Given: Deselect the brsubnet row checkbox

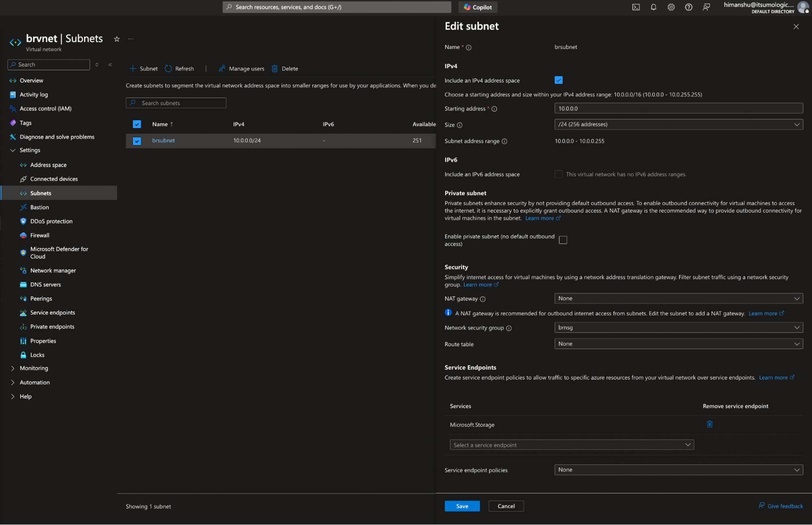Looking at the screenshot, I should coord(137,140).
